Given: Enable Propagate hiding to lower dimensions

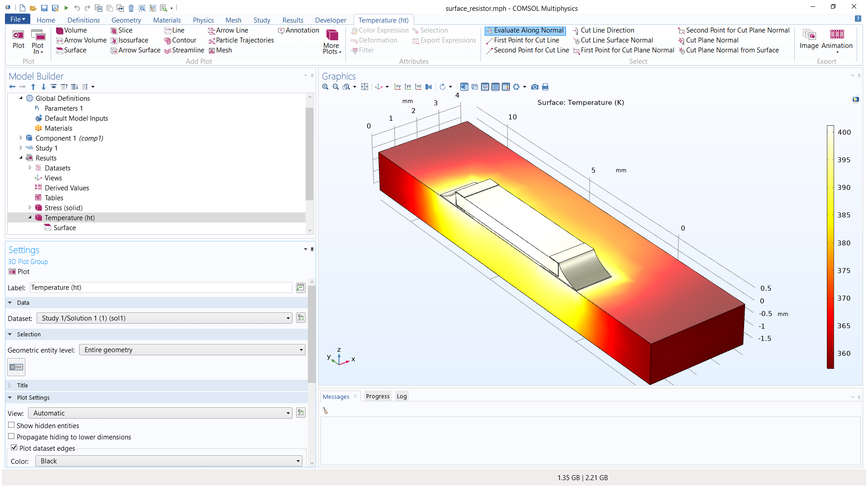Looking at the screenshot, I should coord(11,436).
